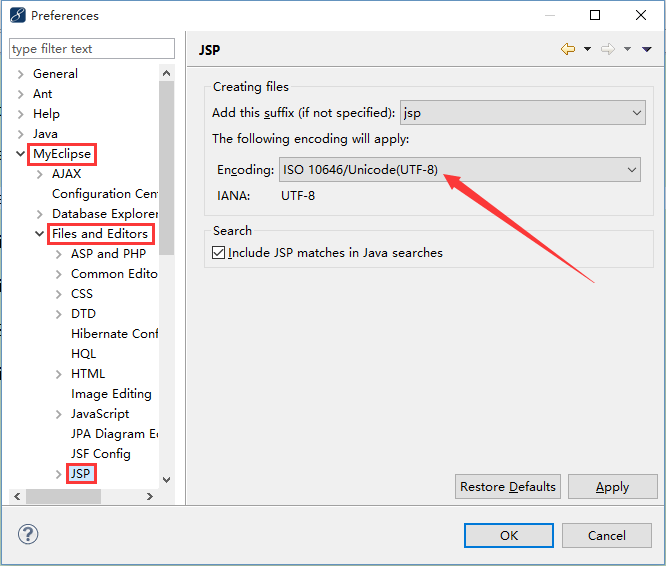Select the HQL item
The height and width of the screenshot is (566, 666).
[83, 354]
